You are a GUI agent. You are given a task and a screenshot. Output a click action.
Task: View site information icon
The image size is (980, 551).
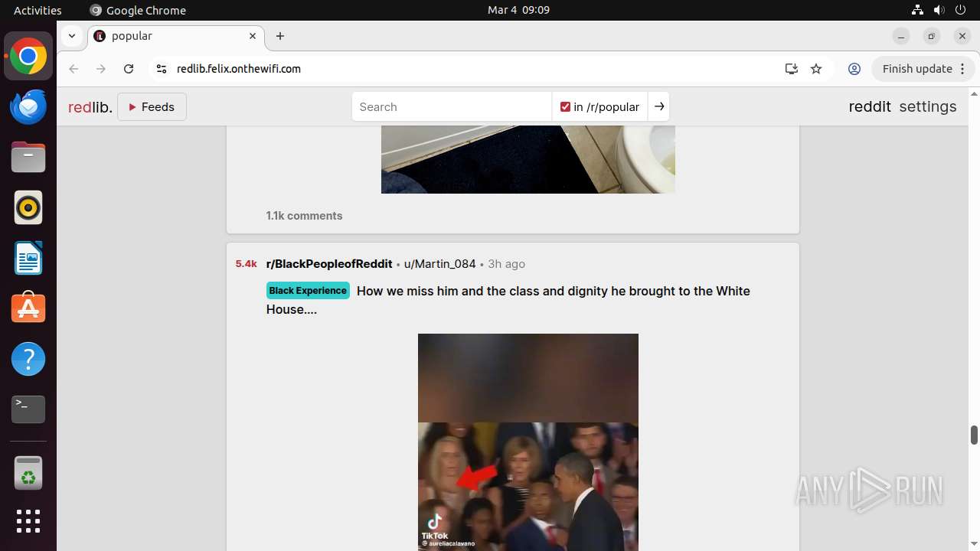pos(161,69)
